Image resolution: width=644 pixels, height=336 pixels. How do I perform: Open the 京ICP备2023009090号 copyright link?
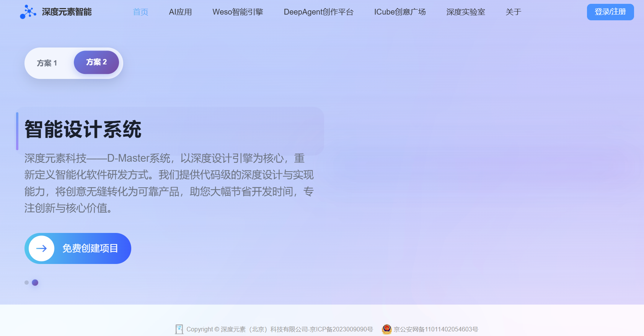click(279, 329)
